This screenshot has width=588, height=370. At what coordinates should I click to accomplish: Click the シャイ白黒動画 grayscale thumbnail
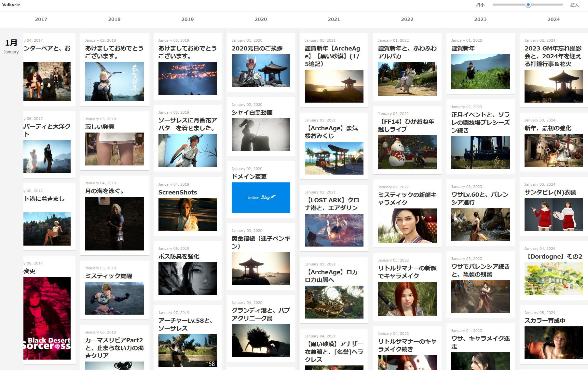tap(261, 135)
